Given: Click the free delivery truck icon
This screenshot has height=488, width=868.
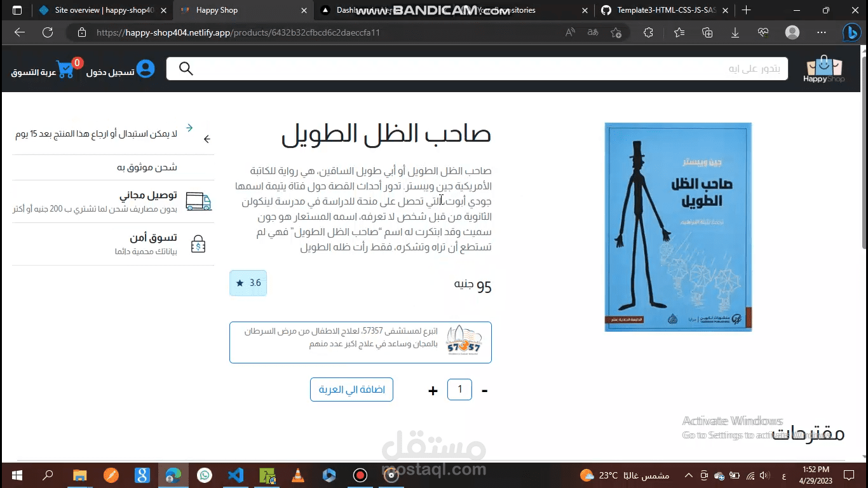Looking at the screenshot, I should click(x=198, y=201).
